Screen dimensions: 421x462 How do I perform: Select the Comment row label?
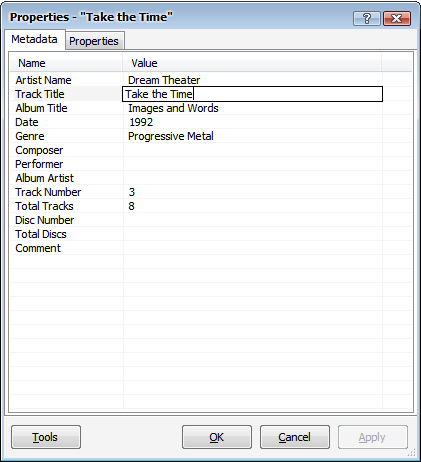pos(38,248)
